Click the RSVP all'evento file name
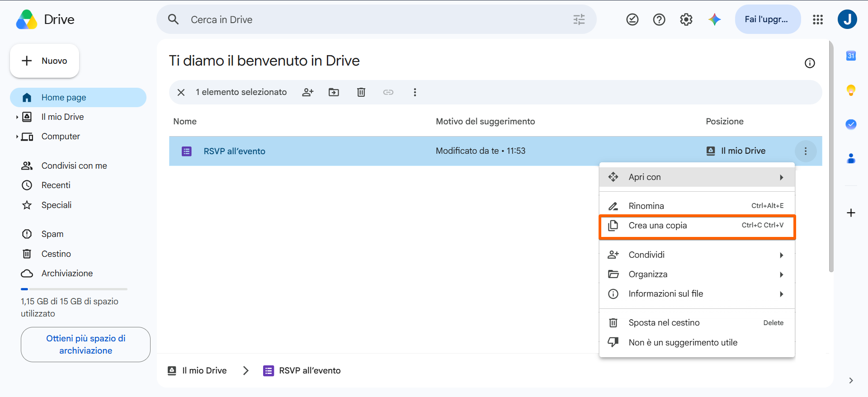 tap(234, 151)
